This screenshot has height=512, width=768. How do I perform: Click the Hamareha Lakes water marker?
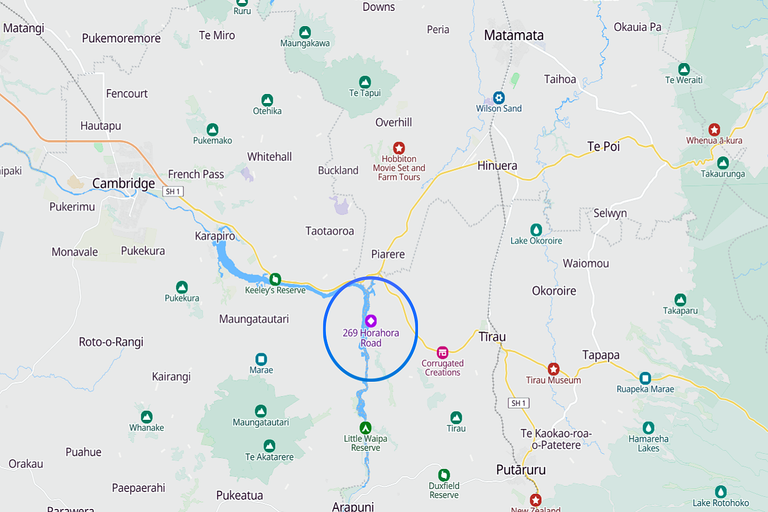(x=648, y=428)
